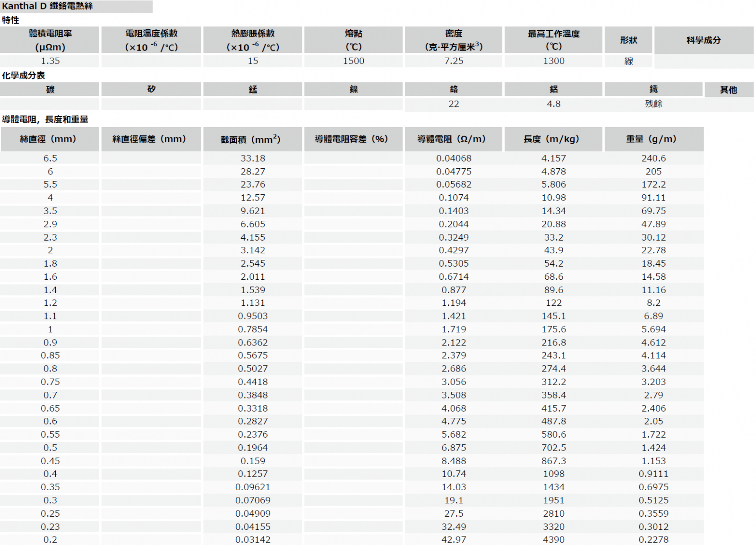The image size is (756, 545).
Task: Click length value 415.7
Action: tap(554, 408)
